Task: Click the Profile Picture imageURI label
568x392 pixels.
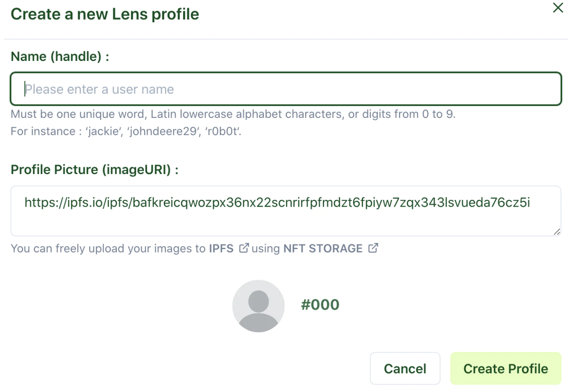Action: [x=94, y=169]
